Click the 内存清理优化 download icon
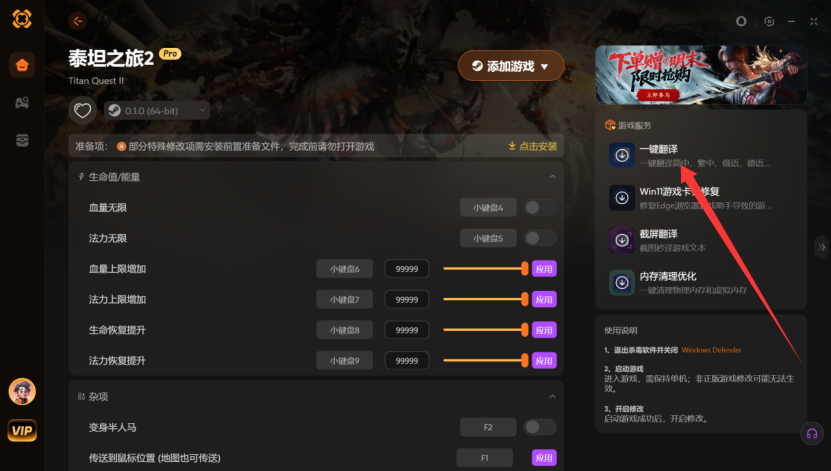Image resolution: width=831 pixels, height=471 pixels. pos(622,282)
